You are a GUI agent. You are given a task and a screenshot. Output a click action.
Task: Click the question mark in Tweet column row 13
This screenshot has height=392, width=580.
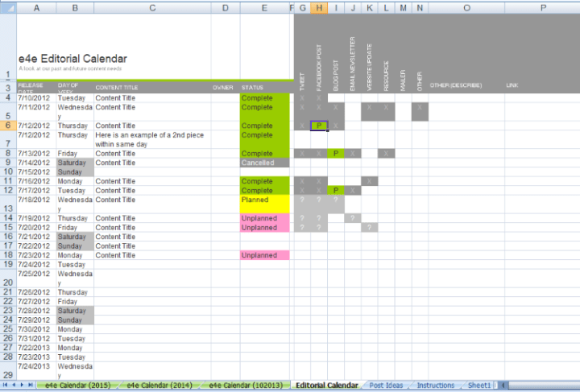pyautogui.click(x=302, y=200)
